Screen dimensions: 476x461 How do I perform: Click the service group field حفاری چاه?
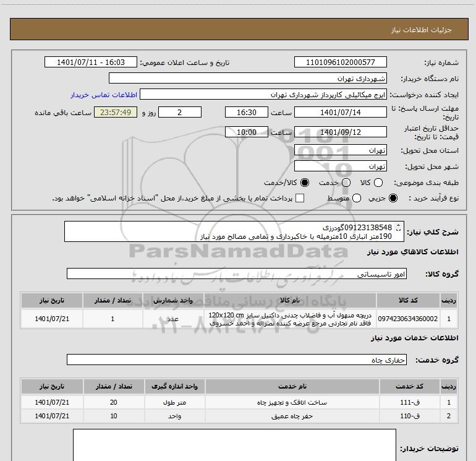click(x=237, y=360)
